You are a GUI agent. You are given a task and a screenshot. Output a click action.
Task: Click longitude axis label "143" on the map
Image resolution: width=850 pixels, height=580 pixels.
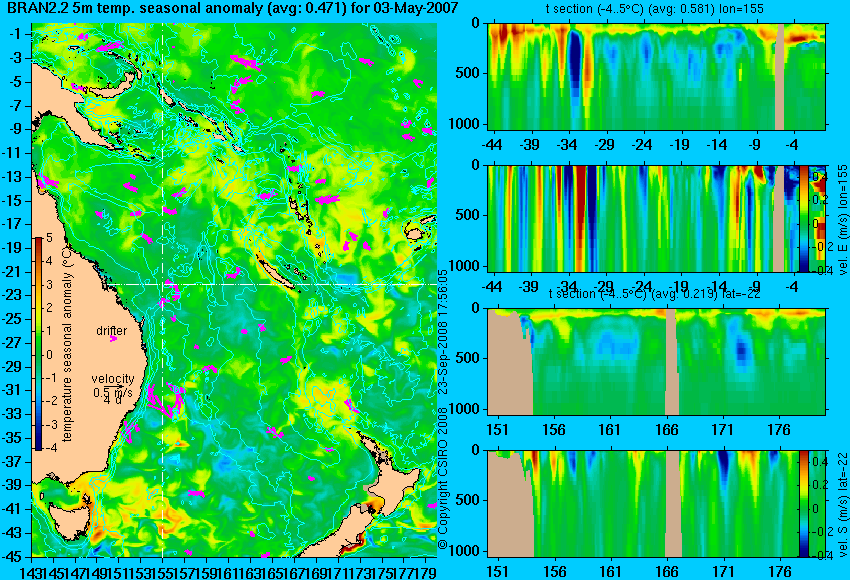coord(29,571)
